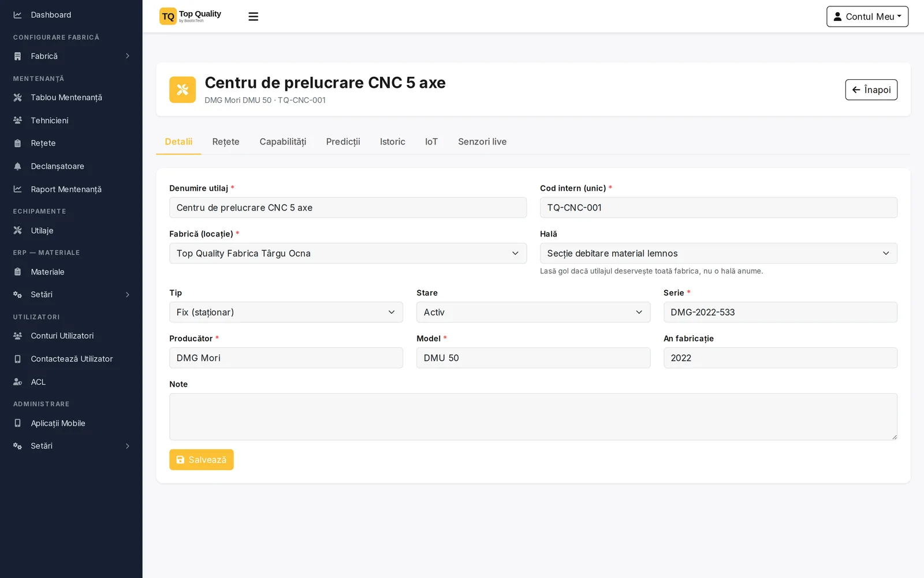Open the Tip dropdown showing Fix (staționar)
The height and width of the screenshot is (578, 924).
286,312
